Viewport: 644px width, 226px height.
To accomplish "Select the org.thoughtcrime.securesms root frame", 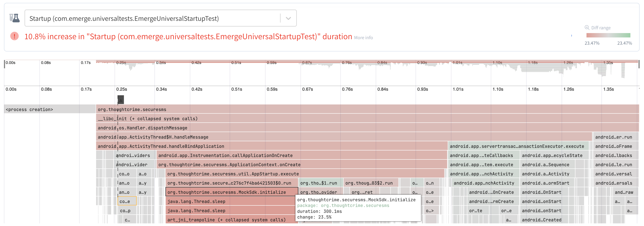I will pyautogui.click(x=350, y=109).
